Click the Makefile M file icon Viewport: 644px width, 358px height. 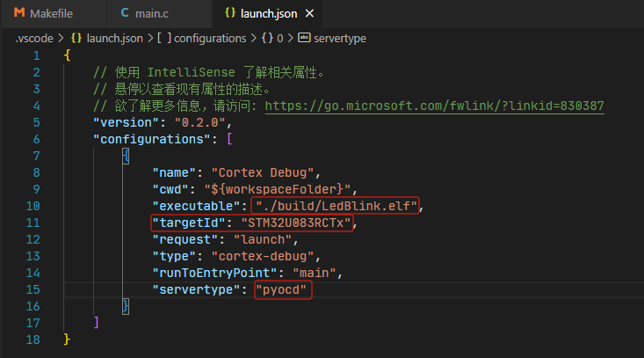[19, 13]
